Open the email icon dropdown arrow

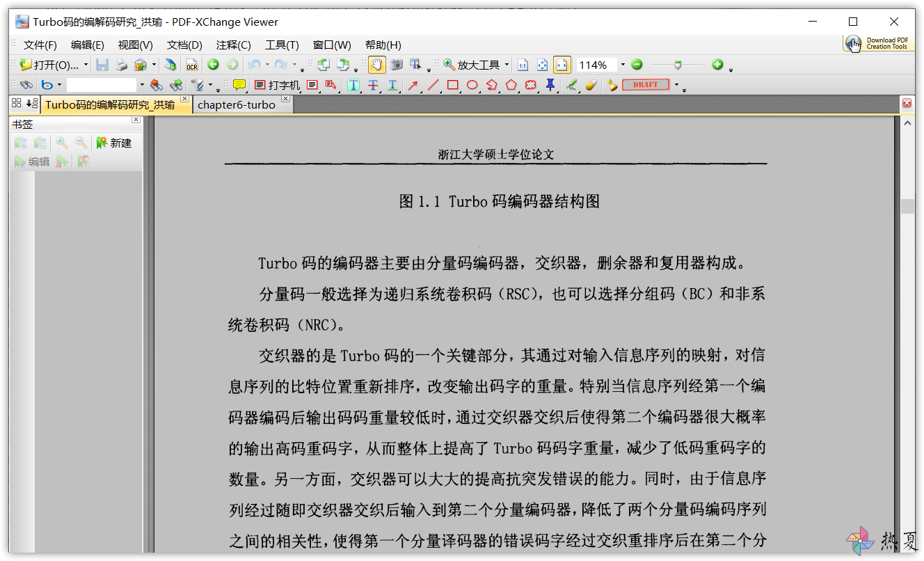[152, 65]
